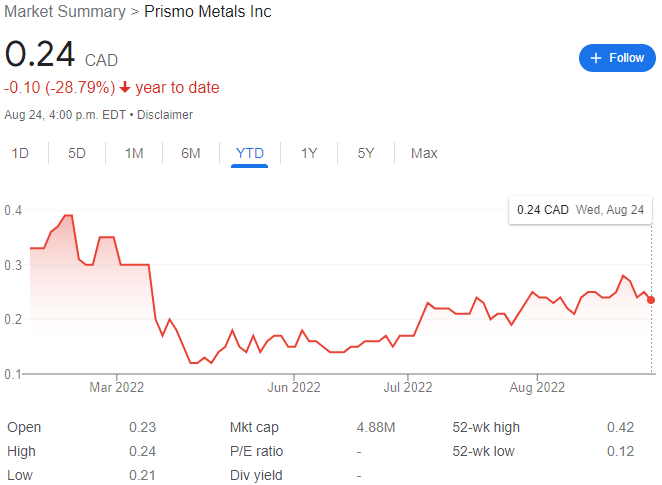Image resolution: width=662 pixels, height=485 pixels.
Task: Select the 1D time range tab
Action: point(20,153)
